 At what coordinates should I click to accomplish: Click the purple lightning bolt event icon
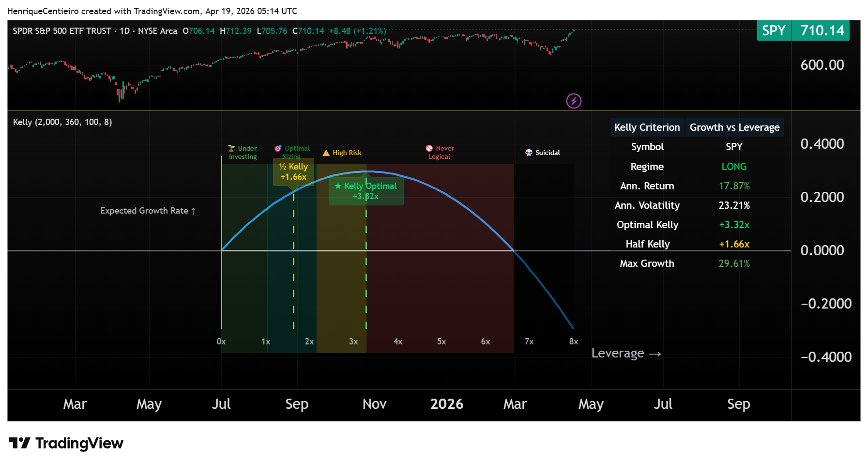(574, 101)
